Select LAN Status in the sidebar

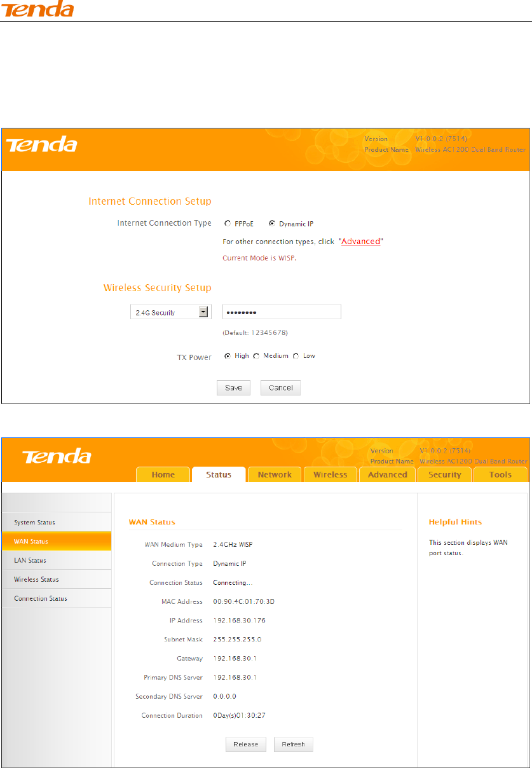click(x=57, y=560)
